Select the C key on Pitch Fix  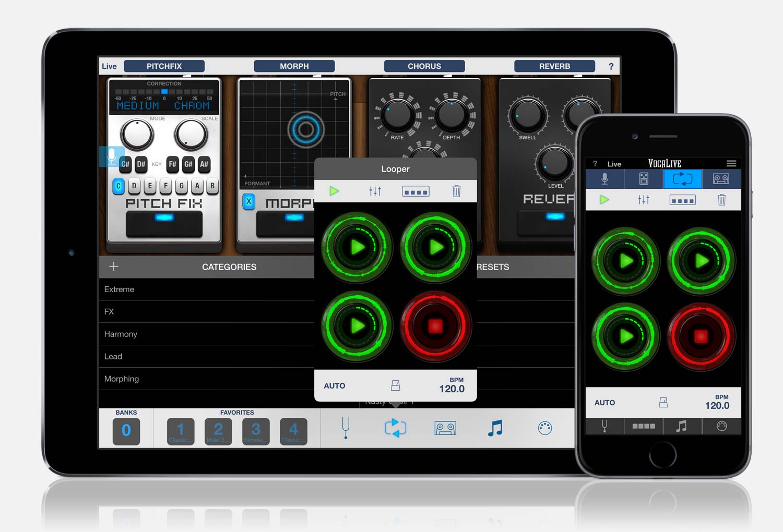point(118,186)
